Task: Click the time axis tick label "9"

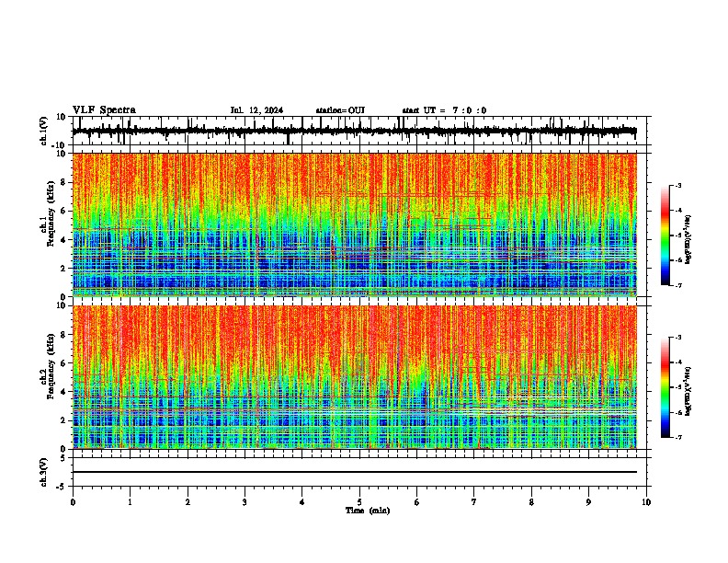Action: [x=588, y=502]
